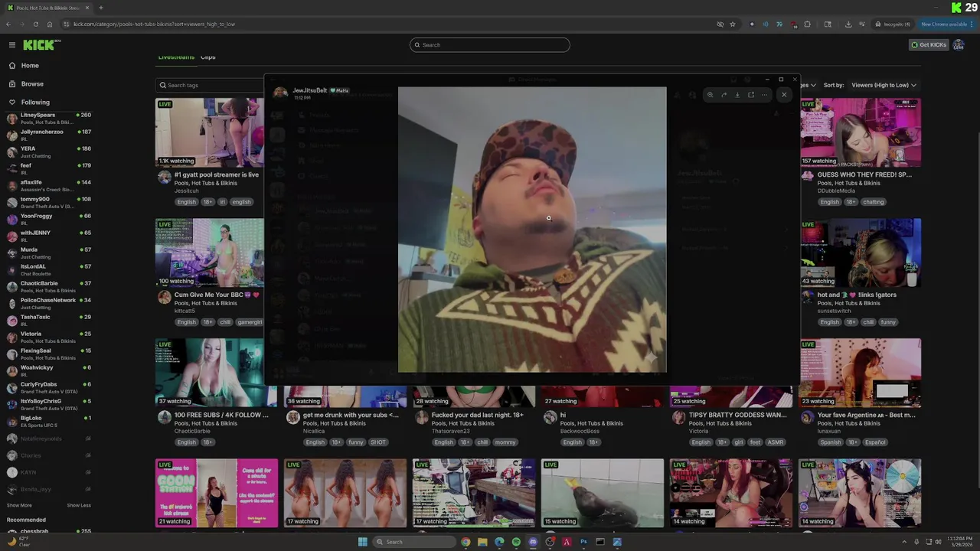The image size is (980, 551).
Task: Click the address bar URL
Action: click(154, 24)
